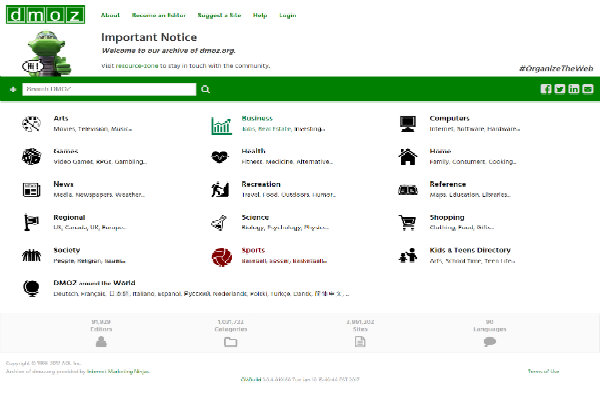This screenshot has height=400, width=600.
Task: Open the Terms of Use link
Action: pyautogui.click(x=543, y=371)
